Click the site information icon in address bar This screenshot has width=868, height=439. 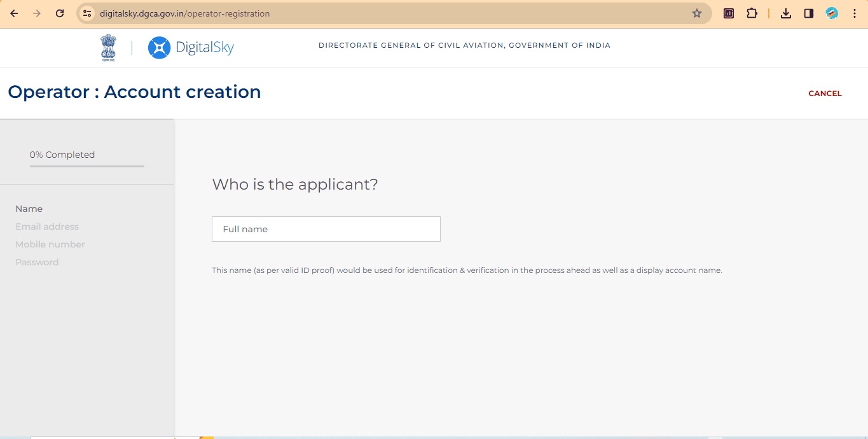pyautogui.click(x=86, y=13)
